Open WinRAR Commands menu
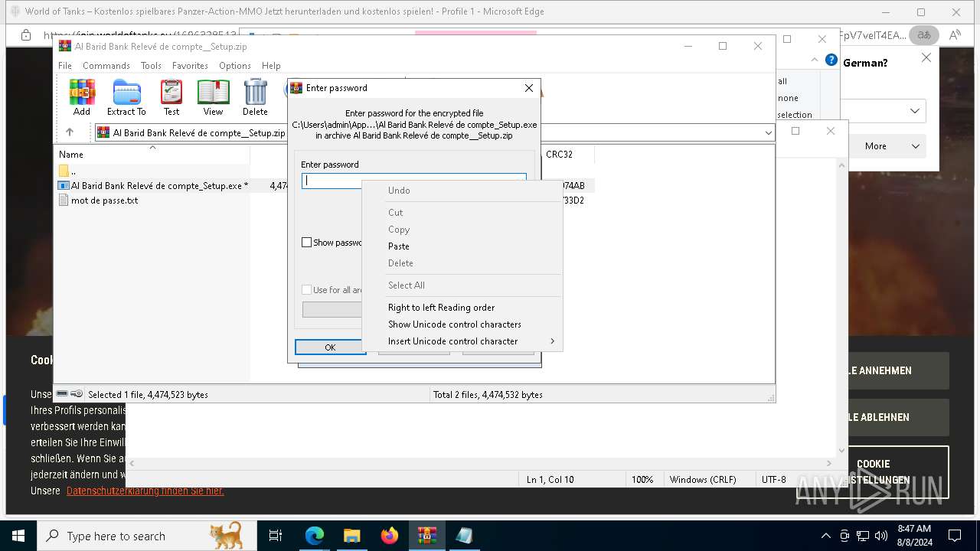980x551 pixels. pyautogui.click(x=106, y=66)
